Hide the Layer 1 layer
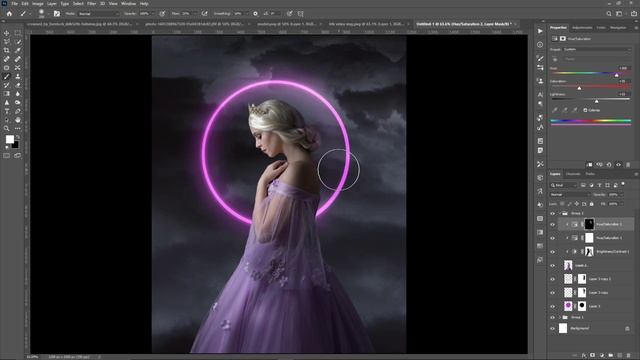This screenshot has width=640, height=360. (552, 306)
